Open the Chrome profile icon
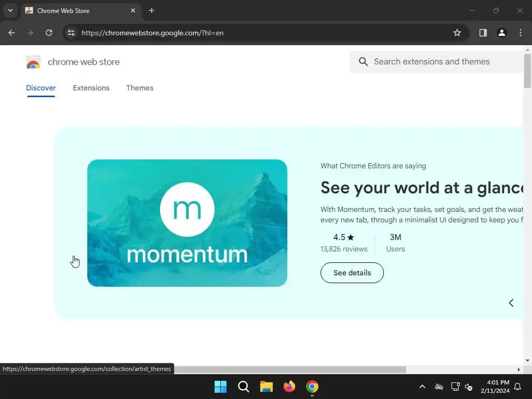 [x=502, y=33]
